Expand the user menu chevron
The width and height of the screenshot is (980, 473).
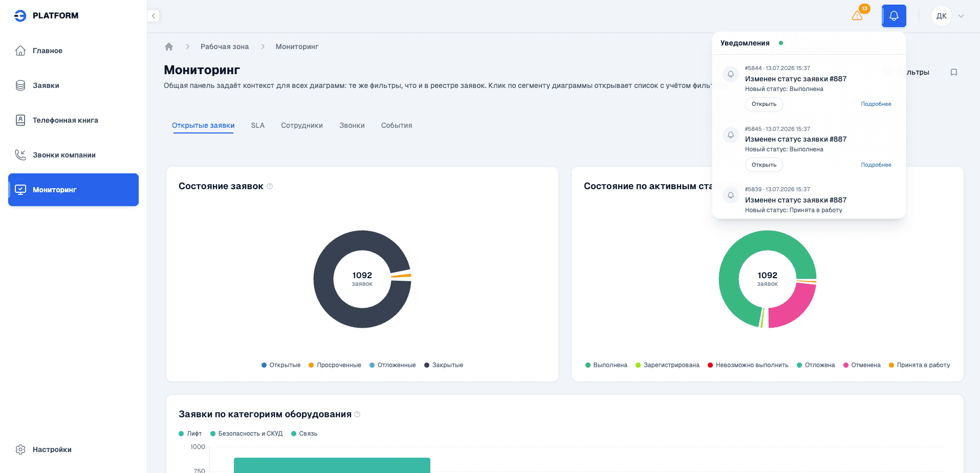coord(961,16)
